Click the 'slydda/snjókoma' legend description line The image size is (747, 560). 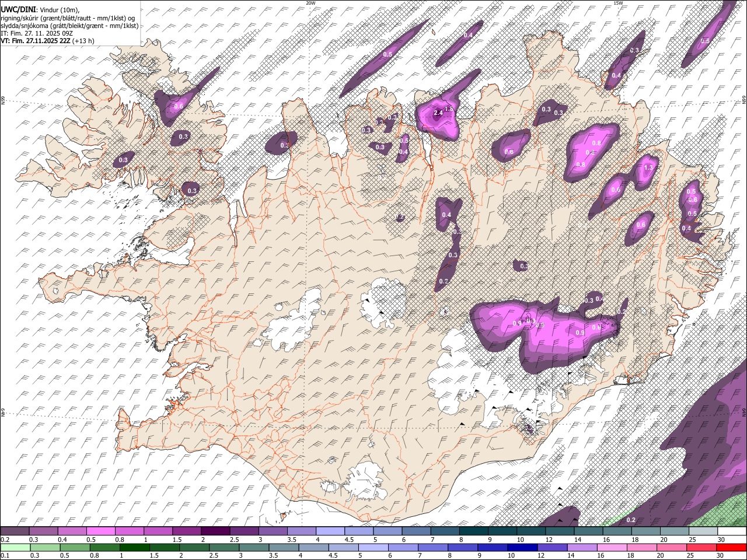coord(69,26)
